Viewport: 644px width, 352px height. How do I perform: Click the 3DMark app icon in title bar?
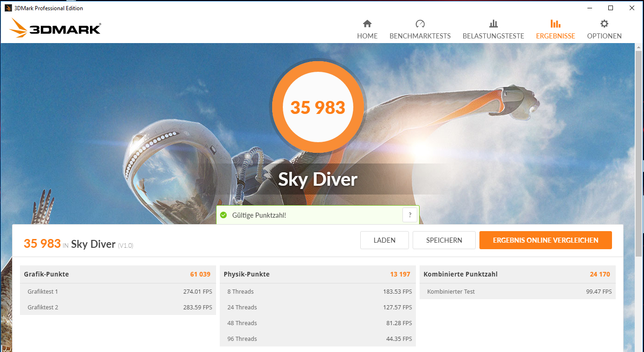(8, 8)
